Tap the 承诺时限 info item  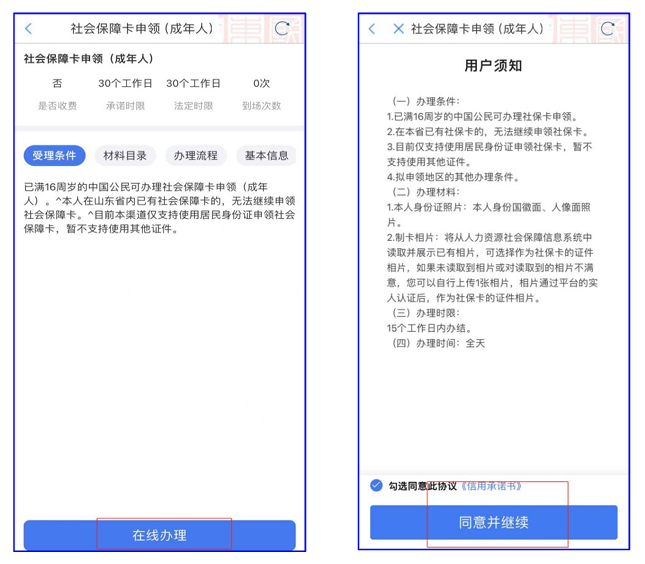(x=125, y=94)
